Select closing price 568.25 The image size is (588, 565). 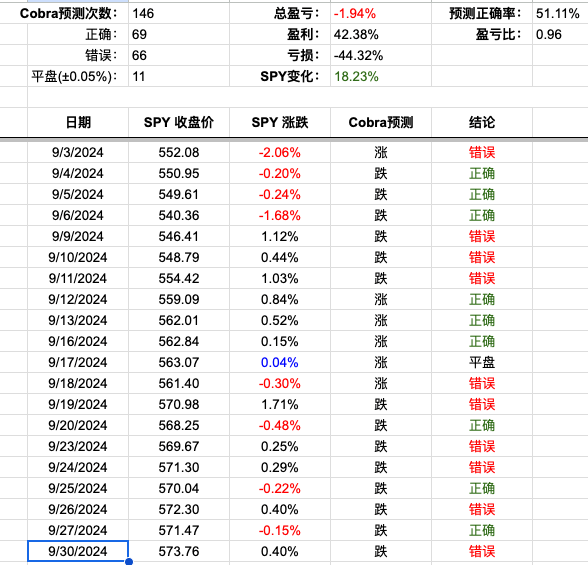178,425
